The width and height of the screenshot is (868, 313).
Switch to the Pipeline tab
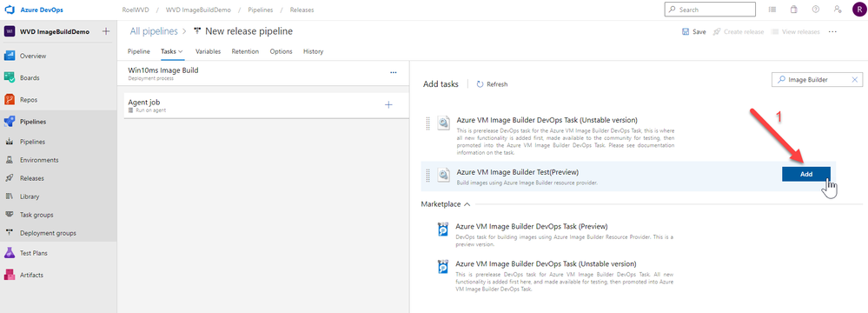coord(139,51)
